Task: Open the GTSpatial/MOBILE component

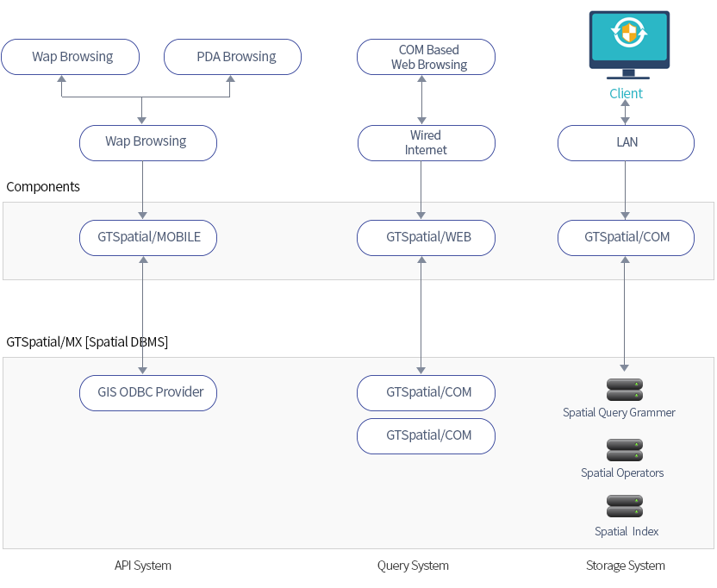Action: 148,237
